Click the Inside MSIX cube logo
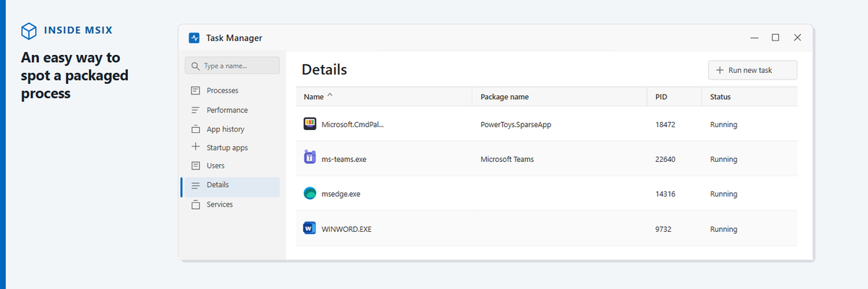 [x=29, y=30]
